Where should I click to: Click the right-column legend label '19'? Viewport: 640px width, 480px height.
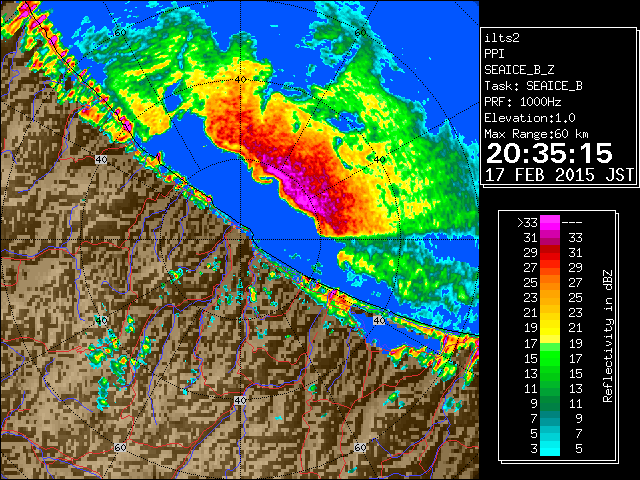(x=576, y=343)
